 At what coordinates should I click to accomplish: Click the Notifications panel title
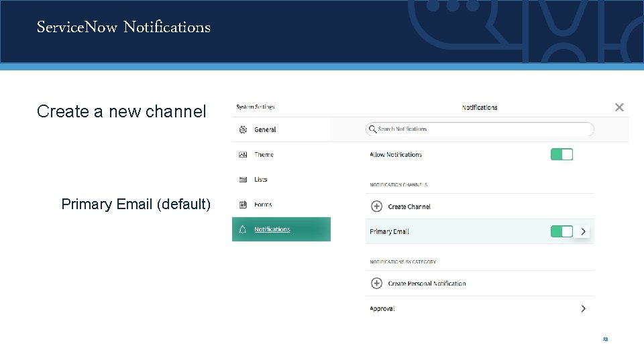pyautogui.click(x=480, y=107)
